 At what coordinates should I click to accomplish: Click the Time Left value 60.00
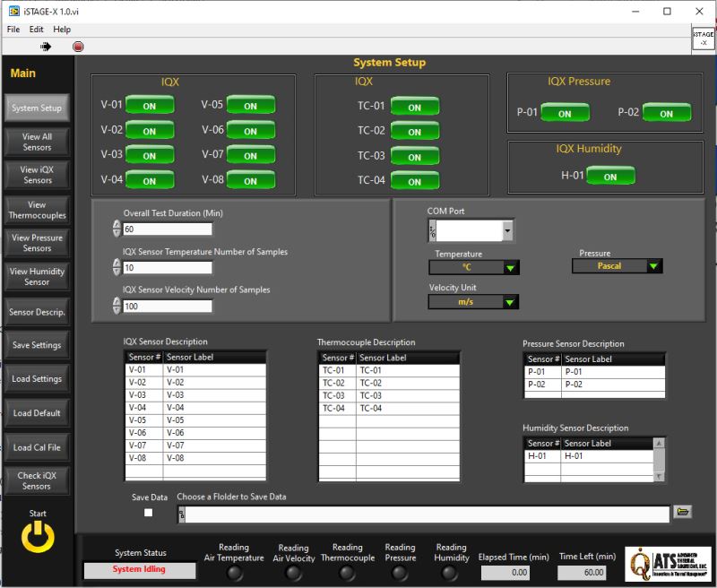coord(582,572)
